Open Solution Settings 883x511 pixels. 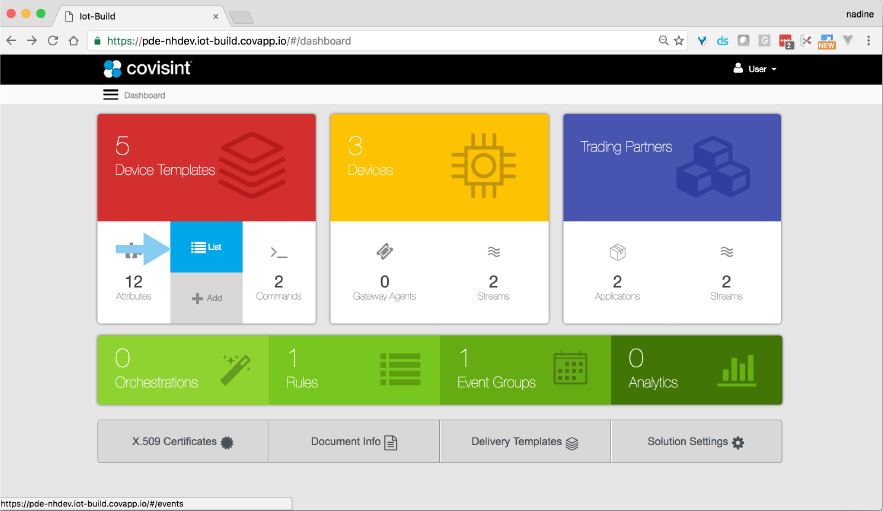696,442
